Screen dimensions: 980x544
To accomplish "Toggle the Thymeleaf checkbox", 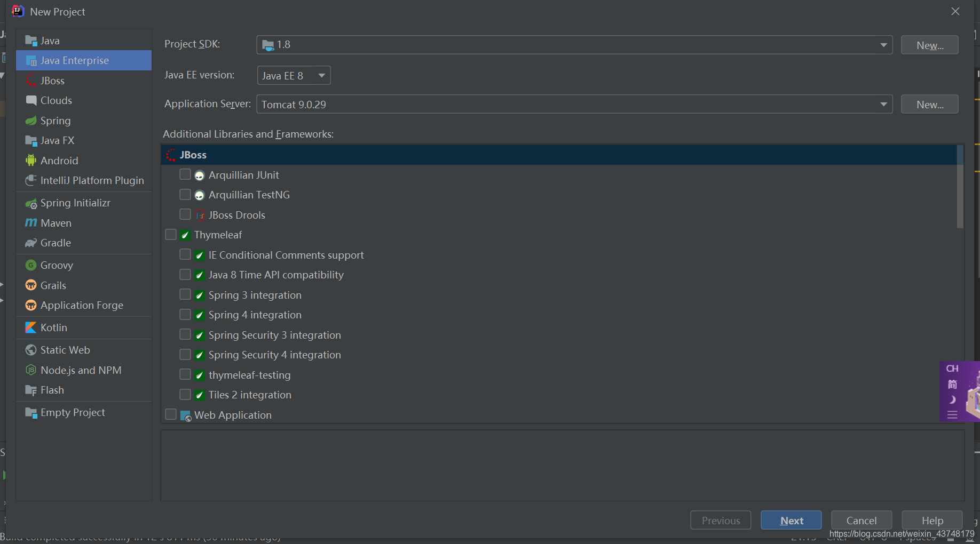I will click(171, 235).
